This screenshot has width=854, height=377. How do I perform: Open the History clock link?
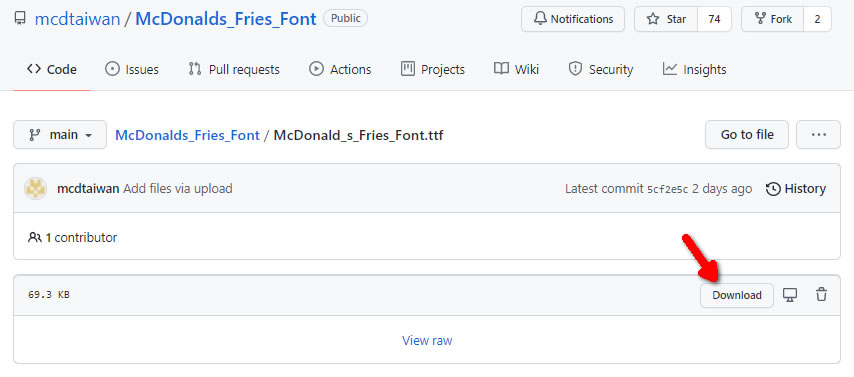pyautogui.click(x=796, y=189)
